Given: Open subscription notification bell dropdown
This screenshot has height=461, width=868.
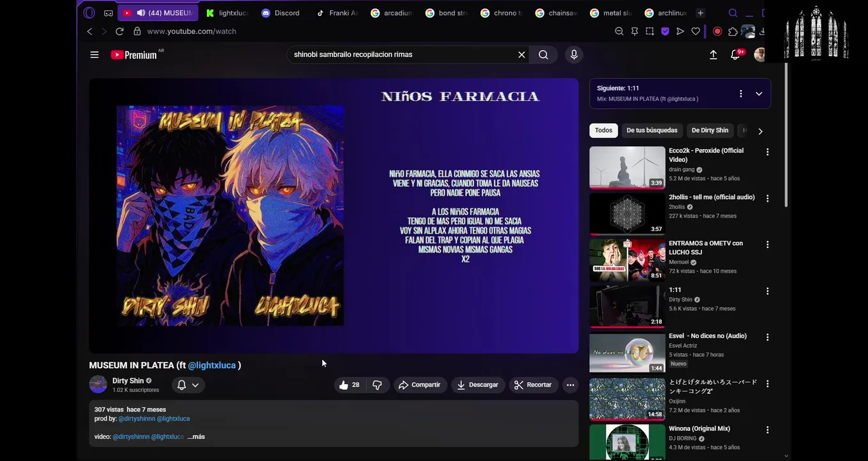Looking at the screenshot, I should pos(188,385).
